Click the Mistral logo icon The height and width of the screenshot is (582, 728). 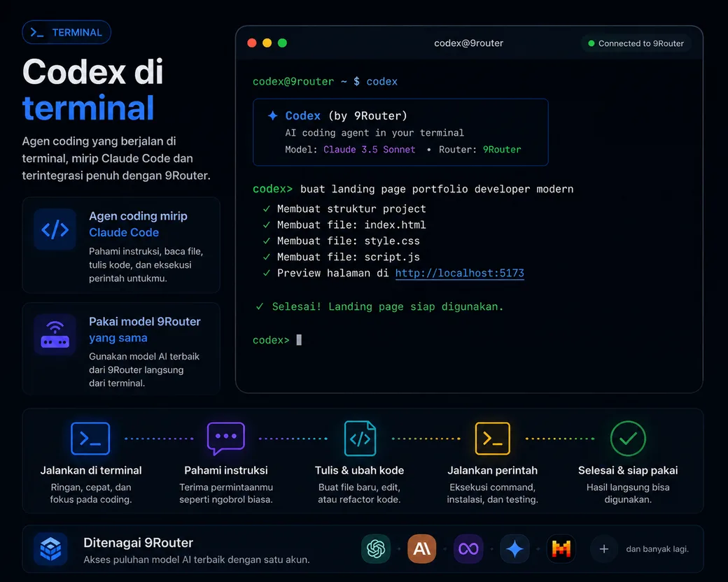click(x=561, y=549)
